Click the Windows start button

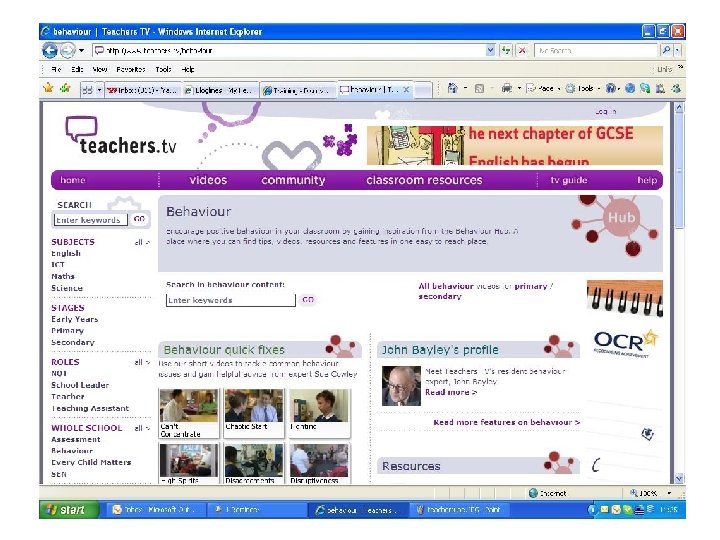[69, 510]
